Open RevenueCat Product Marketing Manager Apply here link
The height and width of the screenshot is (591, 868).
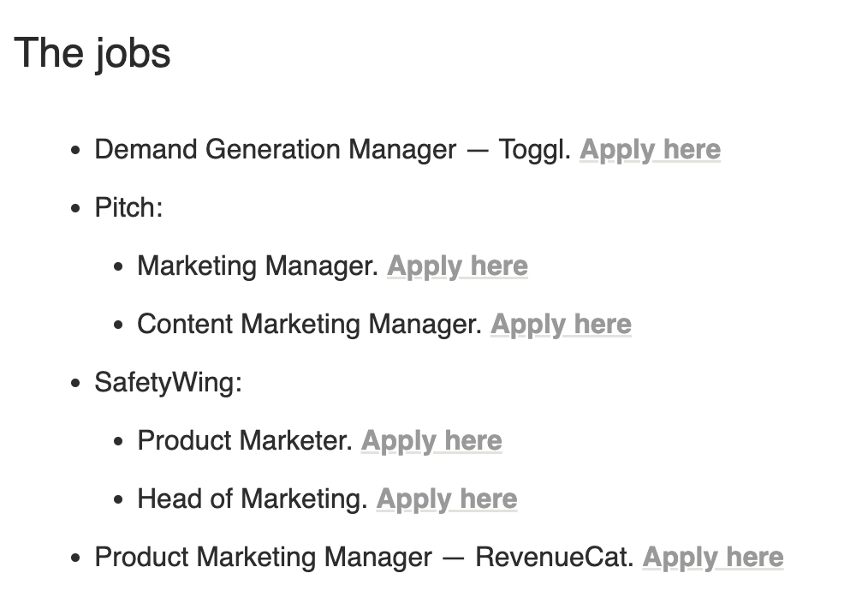[x=713, y=558]
